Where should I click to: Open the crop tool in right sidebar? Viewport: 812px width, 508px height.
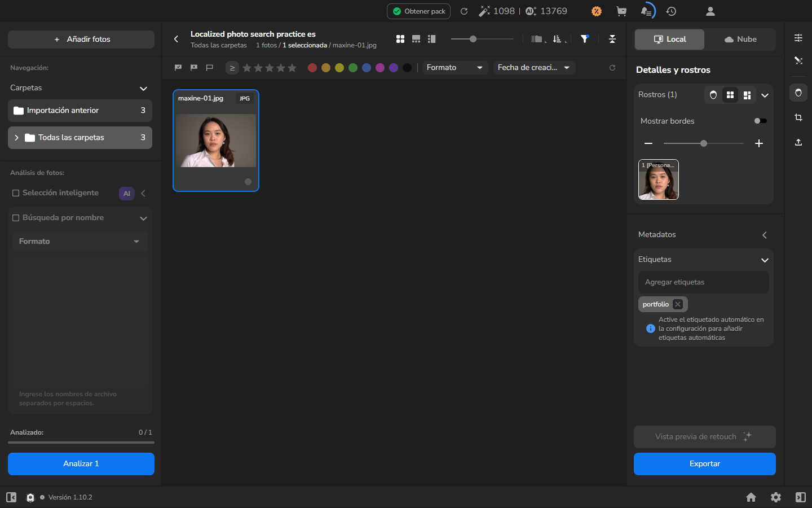tap(798, 117)
